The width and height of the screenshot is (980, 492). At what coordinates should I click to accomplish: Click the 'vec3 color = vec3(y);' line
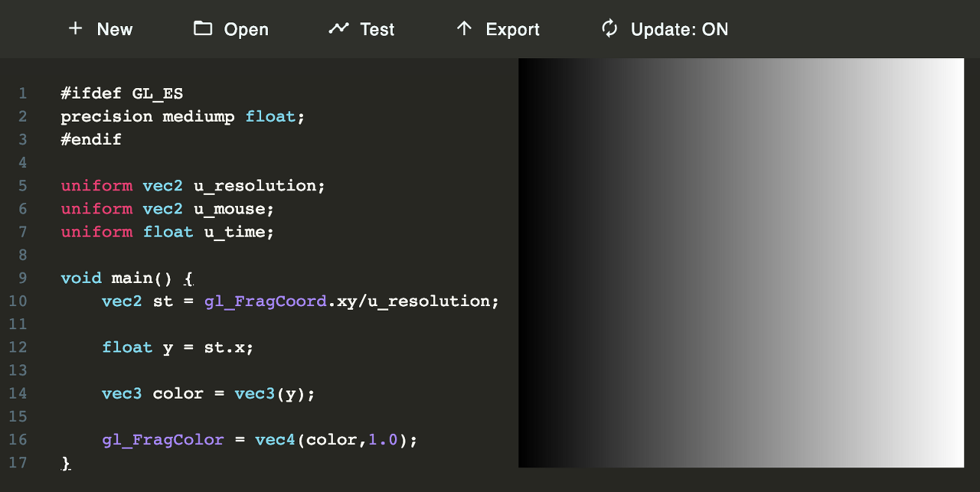[208, 393]
